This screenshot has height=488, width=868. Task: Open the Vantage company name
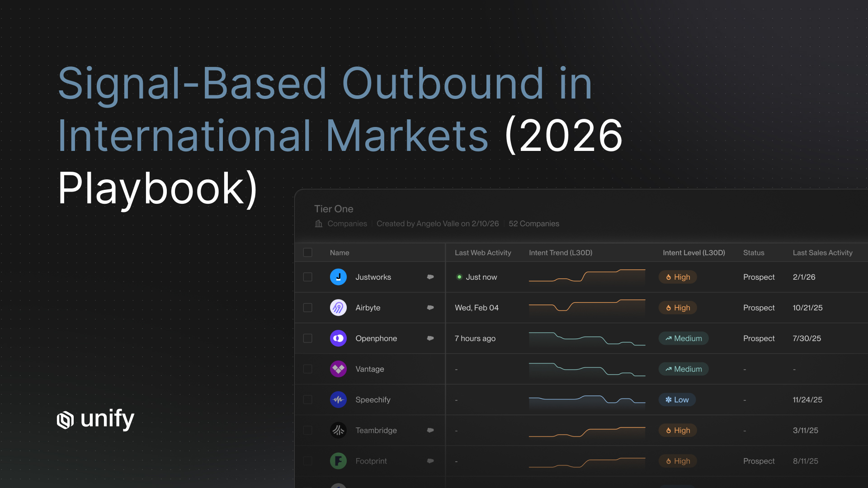pos(369,369)
